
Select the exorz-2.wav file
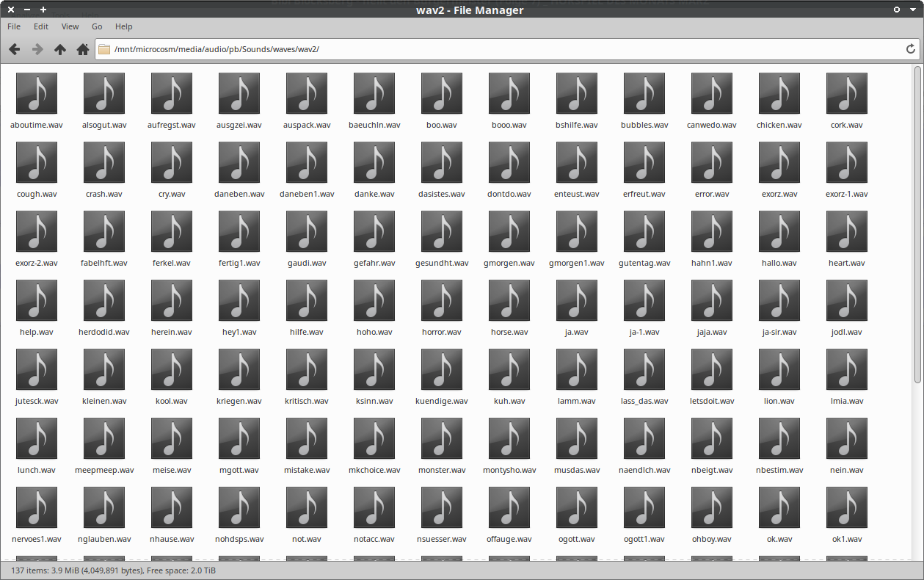click(x=37, y=231)
